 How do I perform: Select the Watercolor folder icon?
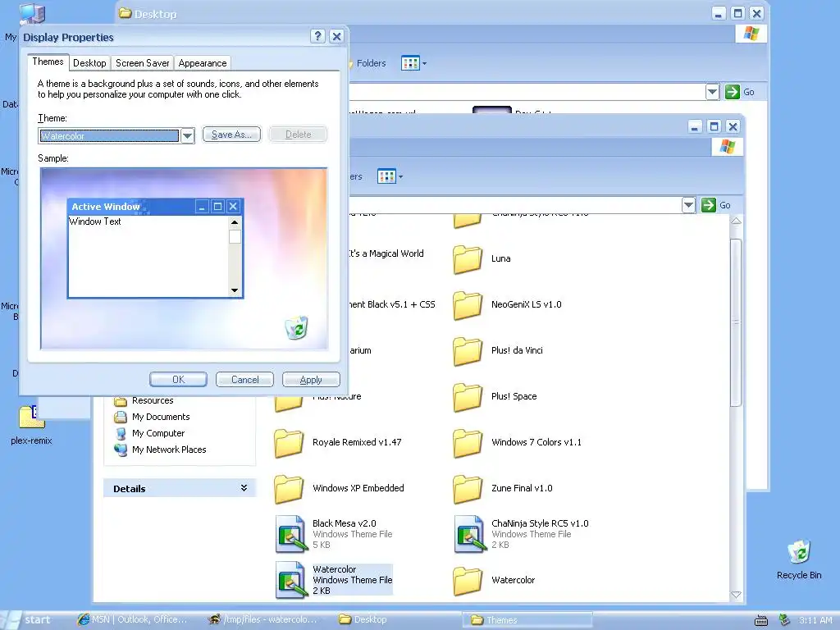467,581
